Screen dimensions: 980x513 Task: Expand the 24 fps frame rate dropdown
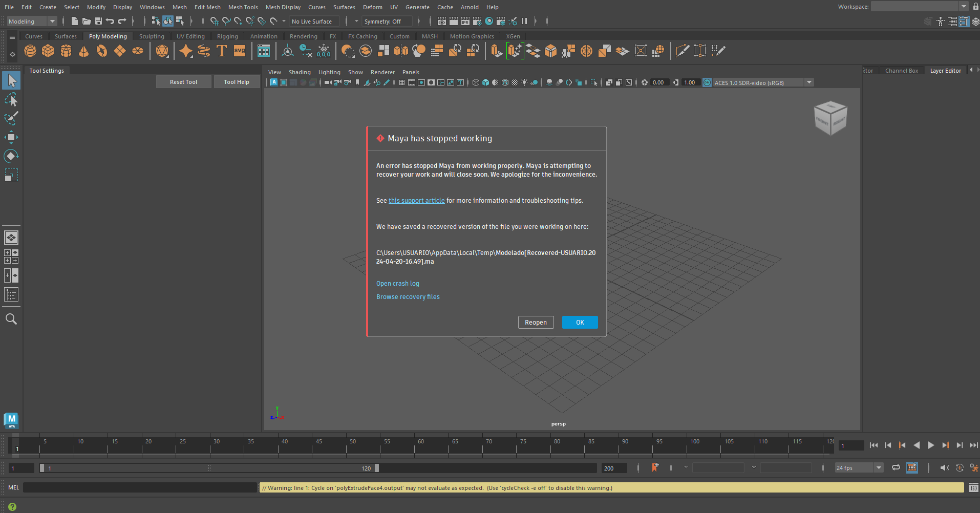pos(879,467)
